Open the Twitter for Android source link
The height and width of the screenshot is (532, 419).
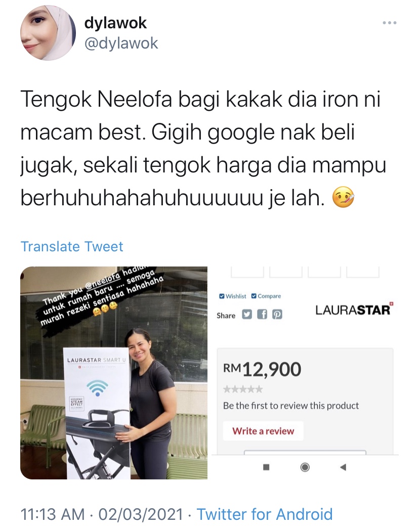click(x=265, y=514)
